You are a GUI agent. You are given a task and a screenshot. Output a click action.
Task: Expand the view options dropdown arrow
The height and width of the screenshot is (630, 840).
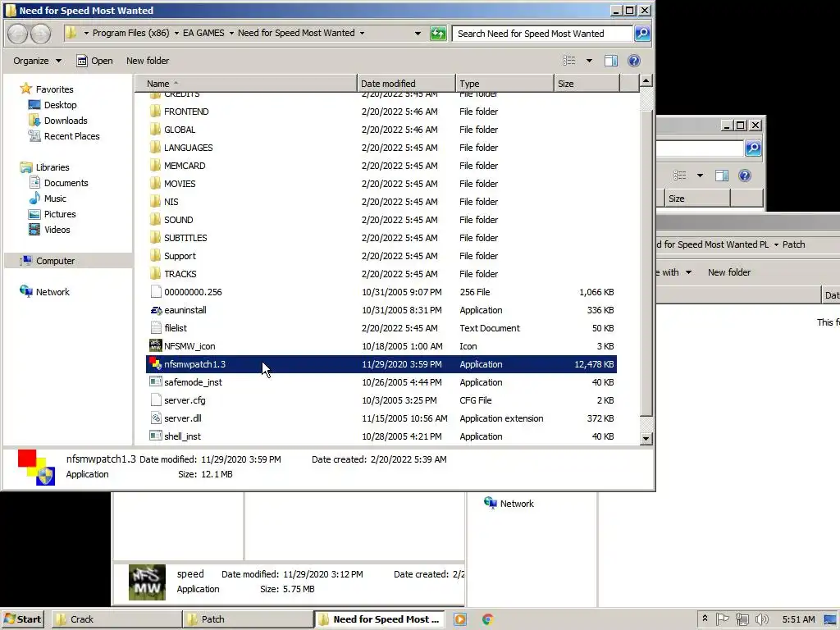589,61
